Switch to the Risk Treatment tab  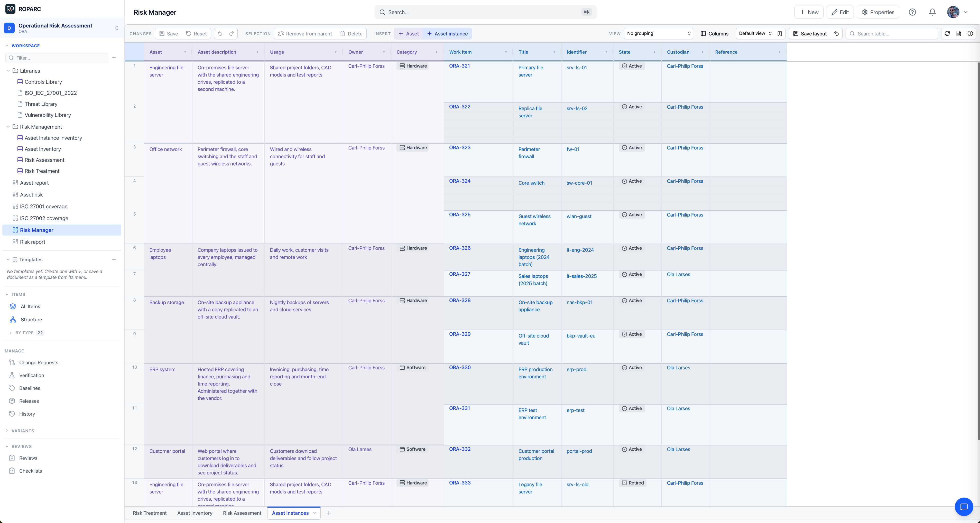[150, 513]
